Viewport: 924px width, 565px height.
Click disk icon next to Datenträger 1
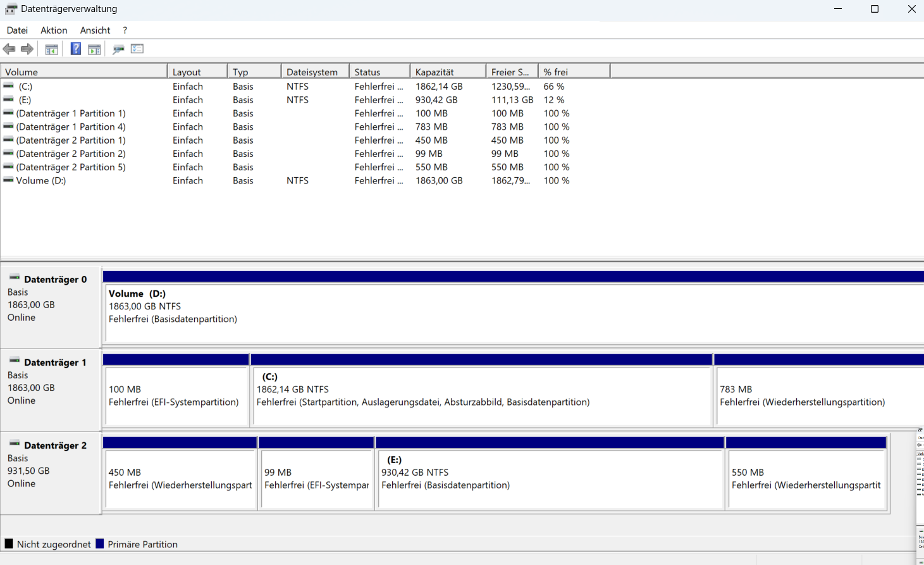click(15, 361)
